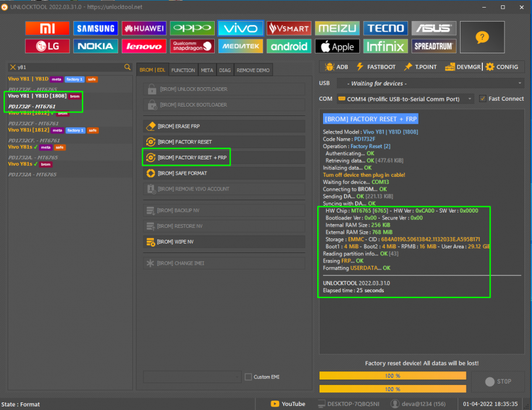Open the Spreadtrum brand tile
532x410 pixels.
pyautogui.click(x=434, y=46)
